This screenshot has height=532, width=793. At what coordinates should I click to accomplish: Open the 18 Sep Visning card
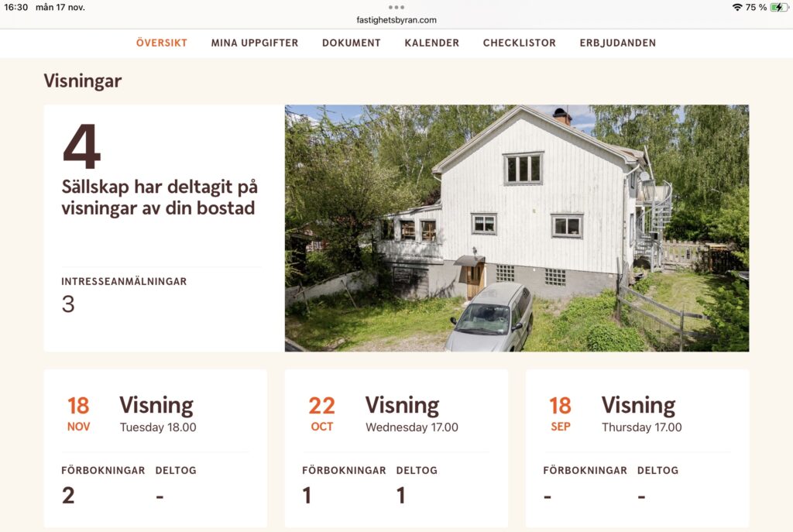tap(637, 448)
